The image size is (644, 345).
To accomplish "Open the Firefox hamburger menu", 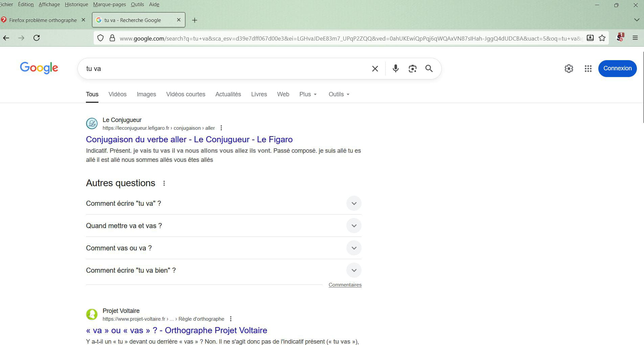I will (635, 38).
